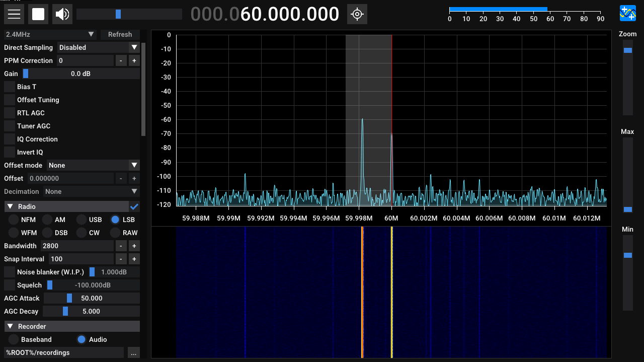Screen dimensions: 644x362
Task: Increment PPM Correction with the plus button
Action: [134, 60]
